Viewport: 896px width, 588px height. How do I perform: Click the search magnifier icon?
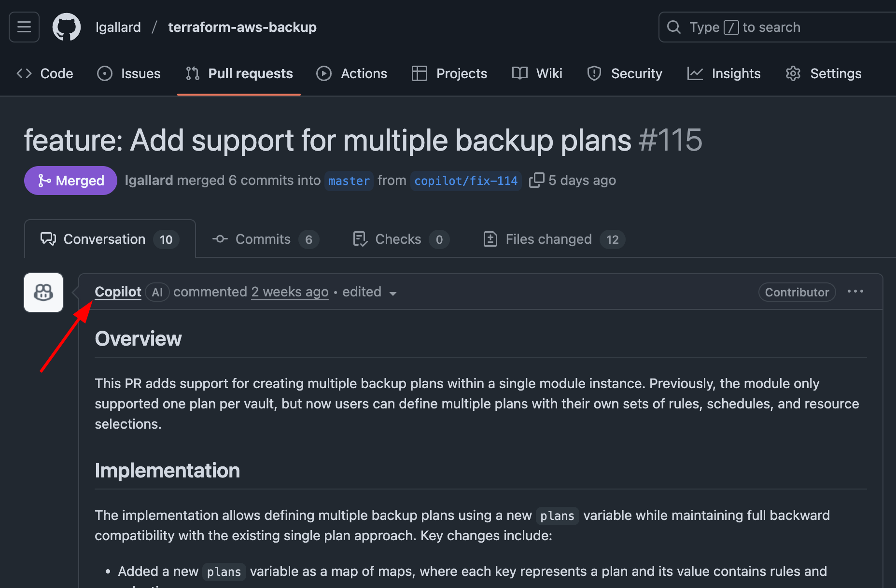coord(674,27)
